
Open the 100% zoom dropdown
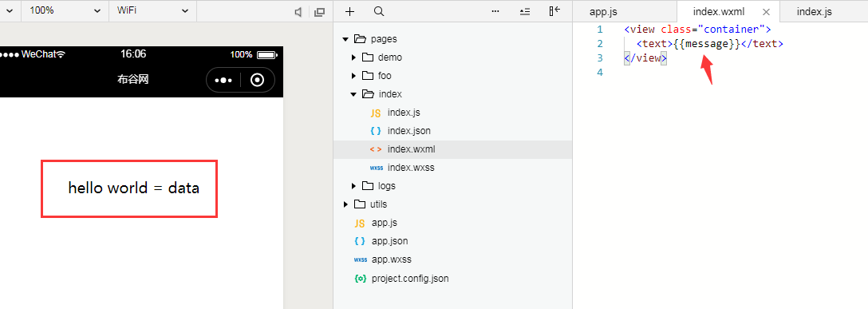click(64, 10)
